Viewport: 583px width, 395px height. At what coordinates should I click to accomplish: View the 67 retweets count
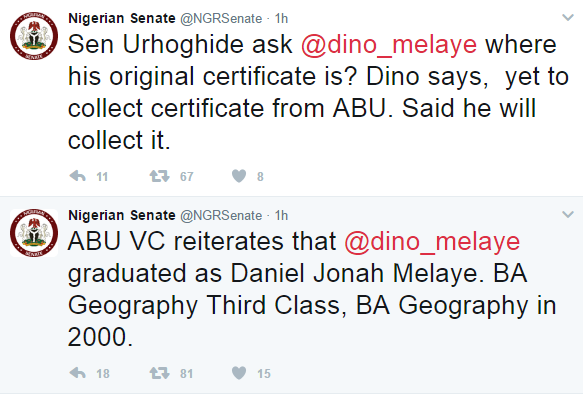click(x=187, y=176)
